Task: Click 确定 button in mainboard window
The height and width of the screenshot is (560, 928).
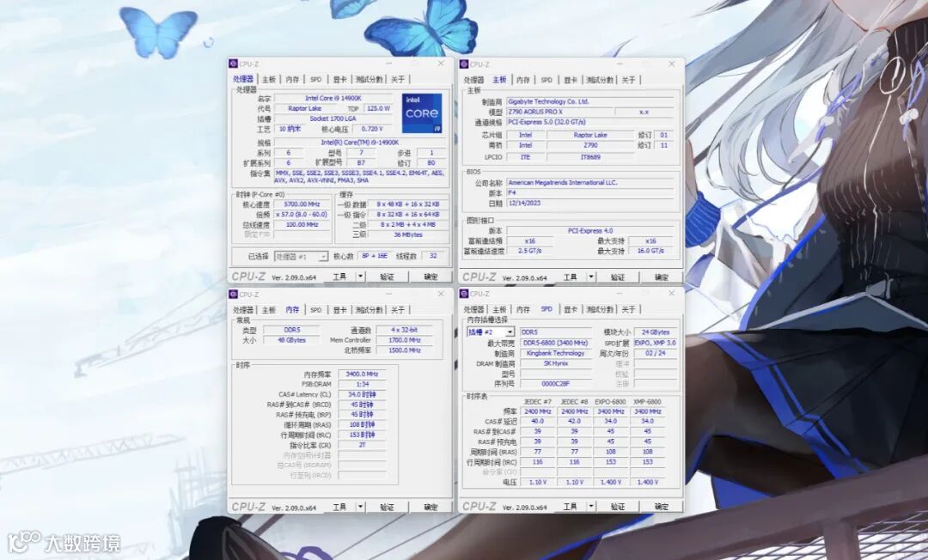Action: click(661, 277)
